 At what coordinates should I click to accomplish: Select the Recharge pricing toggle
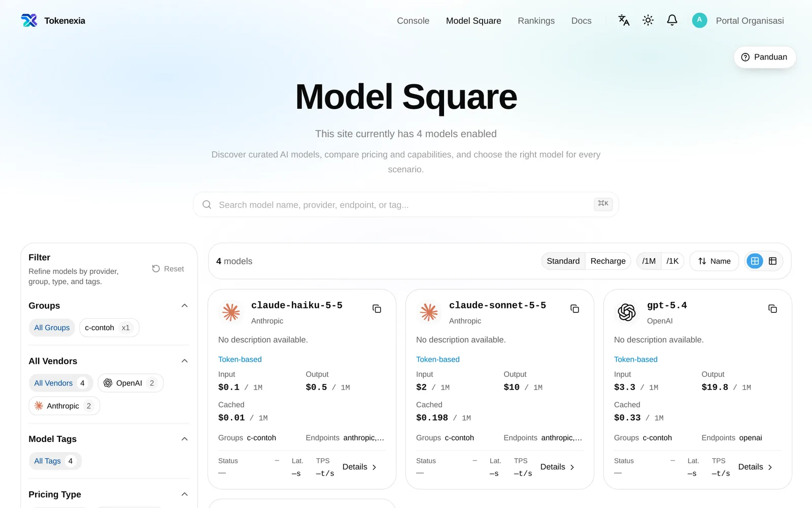point(608,261)
